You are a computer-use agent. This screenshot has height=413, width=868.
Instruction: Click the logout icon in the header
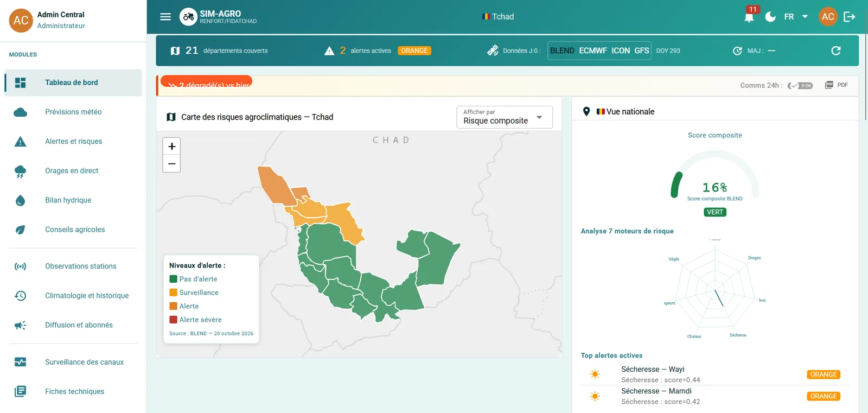coord(850,17)
